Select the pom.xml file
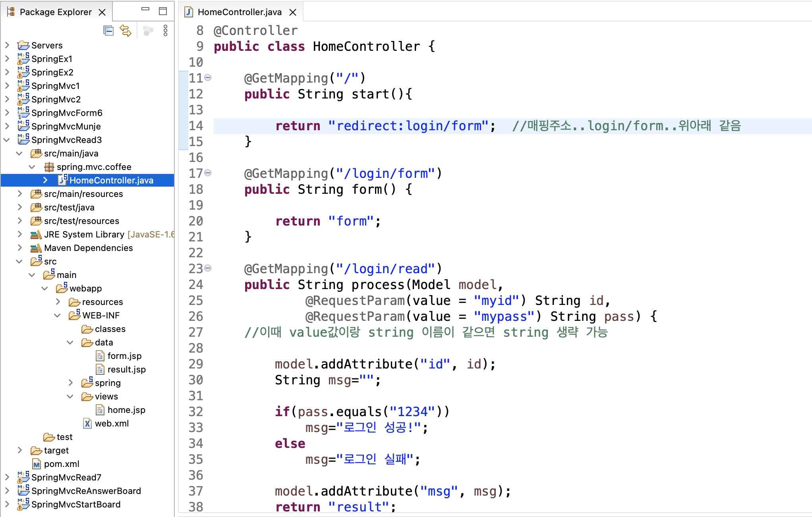This screenshot has width=812, height=517. 61,464
